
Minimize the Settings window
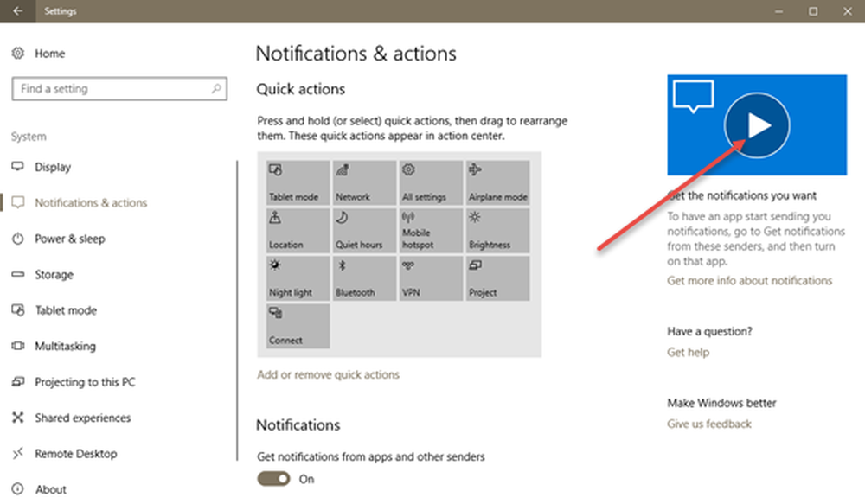point(779,11)
